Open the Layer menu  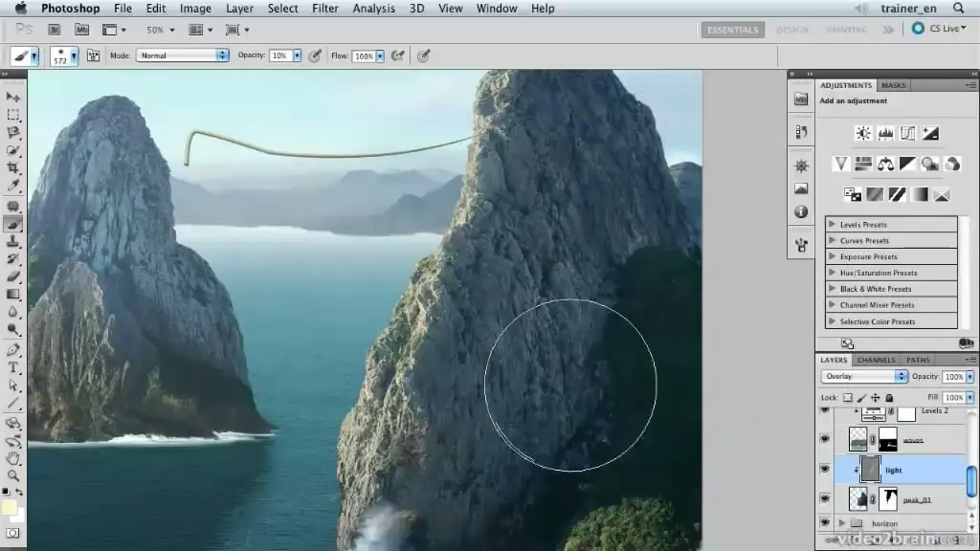(239, 8)
